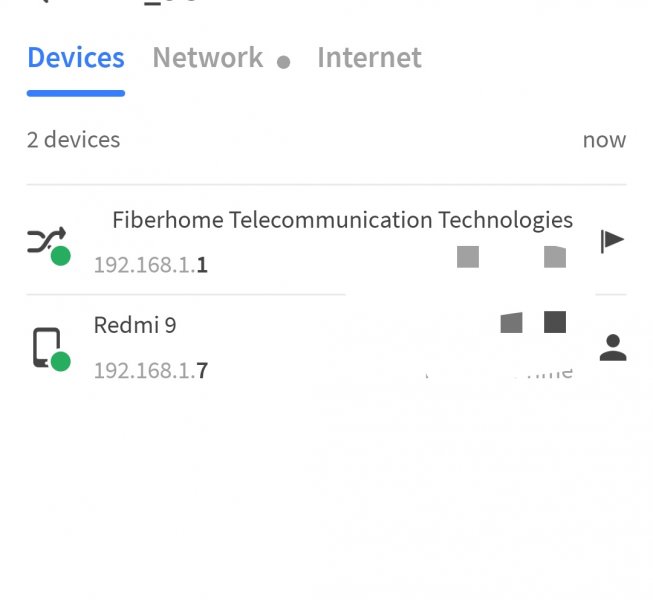Image resolution: width=653 pixels, height=600 pixels.
Task: Go to the Internet tab
Action: (369, 58)
